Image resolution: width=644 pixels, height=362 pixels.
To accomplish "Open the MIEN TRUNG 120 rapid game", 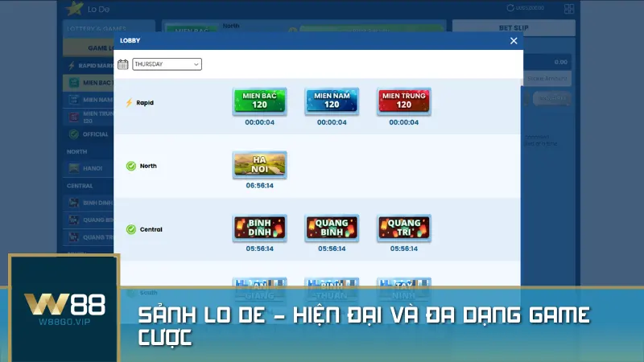I will [x=404, y=101].
